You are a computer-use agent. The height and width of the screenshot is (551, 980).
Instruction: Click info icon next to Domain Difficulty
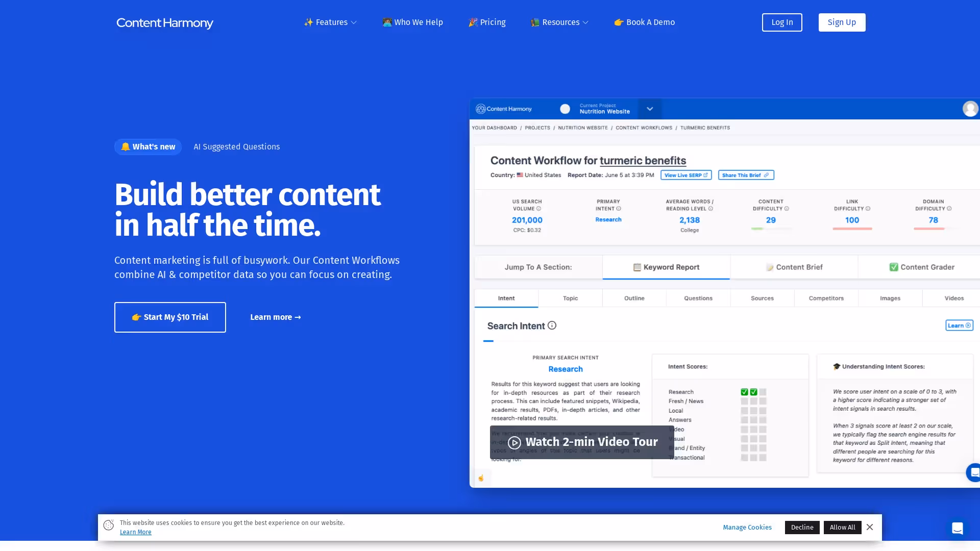[949, 209]
